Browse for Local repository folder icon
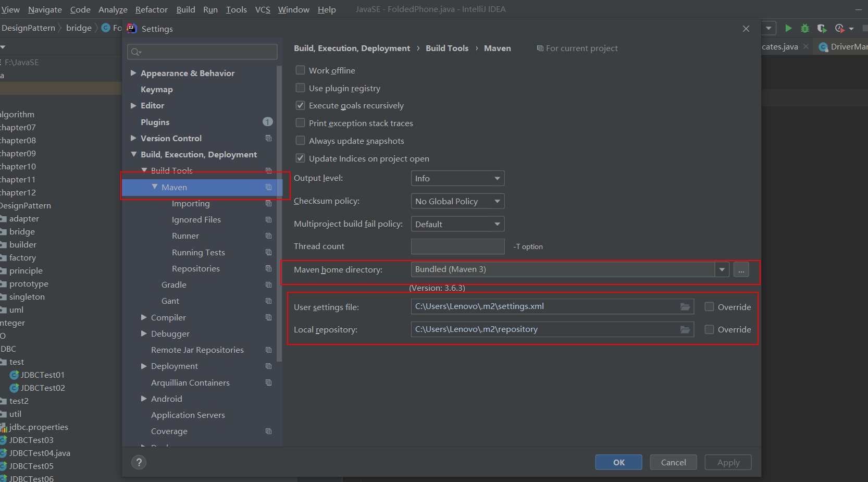Image resolution: width=868 pixels, height=482 pixels. pyautogui.click(x=685, y=329)
